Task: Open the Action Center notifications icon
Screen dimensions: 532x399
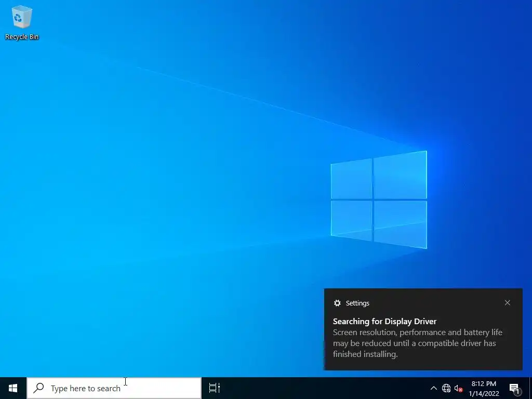Action: (514, 388)
